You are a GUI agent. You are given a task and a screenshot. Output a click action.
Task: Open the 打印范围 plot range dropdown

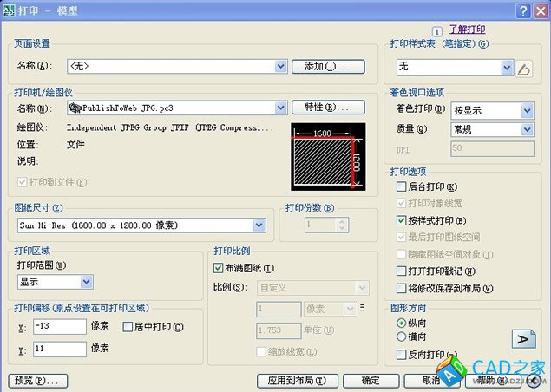[x=86, y=281]
